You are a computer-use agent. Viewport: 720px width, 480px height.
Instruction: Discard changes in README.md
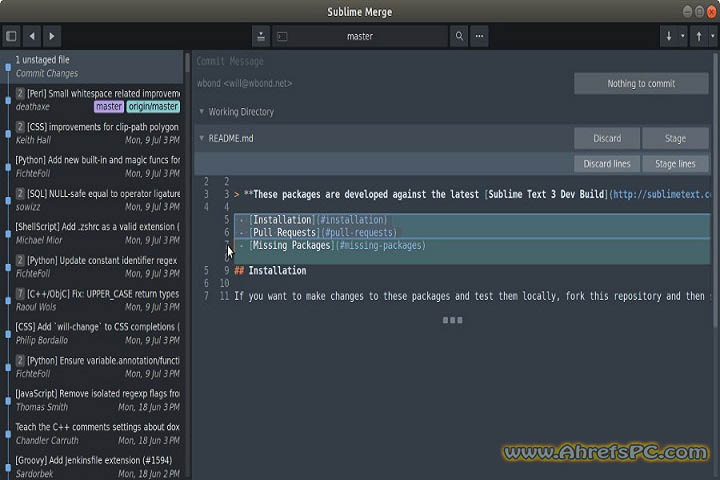click(x=607, y=138)
